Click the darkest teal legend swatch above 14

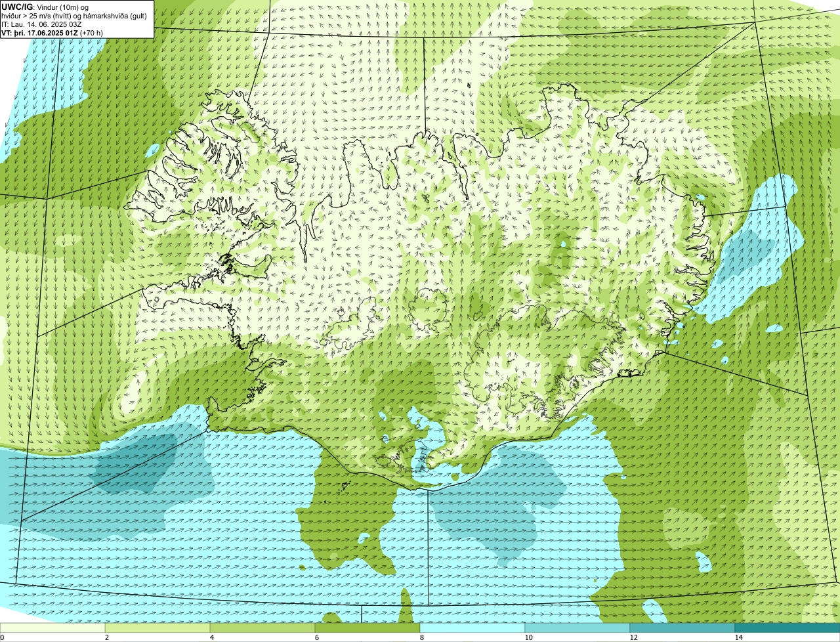coord(787,628)
